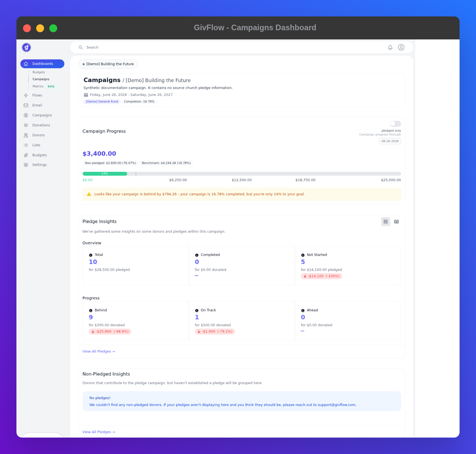Viewport: 476px width, 454px height.
Task: Click the calendar icon by campaign dates
Action: click(x=86, y=95)
